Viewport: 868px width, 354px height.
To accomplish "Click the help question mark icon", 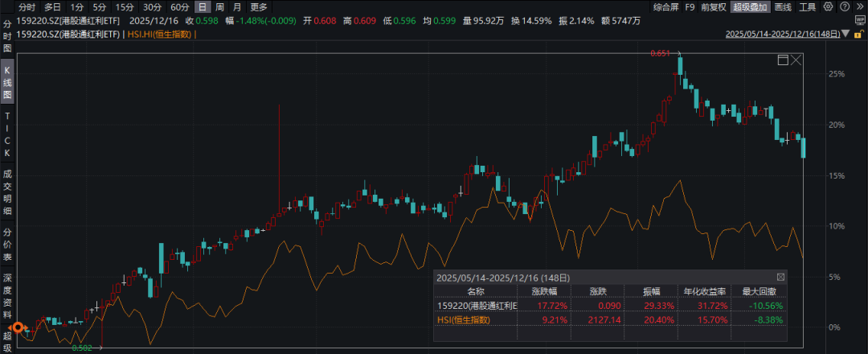I will point(845,6).
